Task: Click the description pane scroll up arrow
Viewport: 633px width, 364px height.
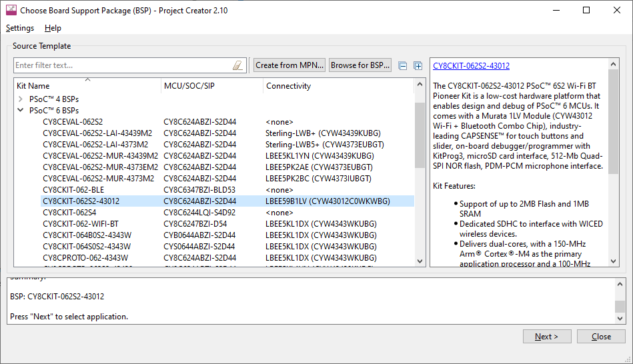Action: 613,64
